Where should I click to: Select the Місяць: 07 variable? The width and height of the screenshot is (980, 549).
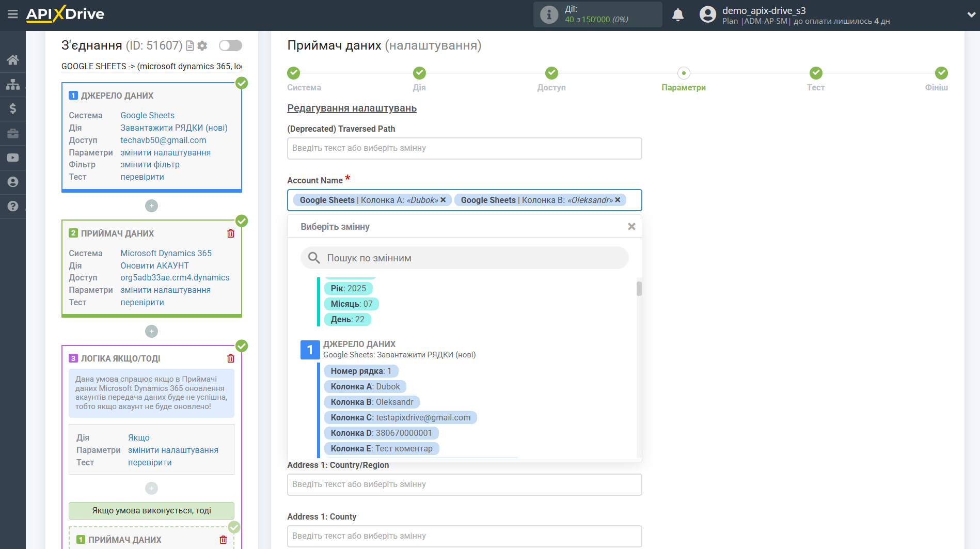[x=351, y=304]
